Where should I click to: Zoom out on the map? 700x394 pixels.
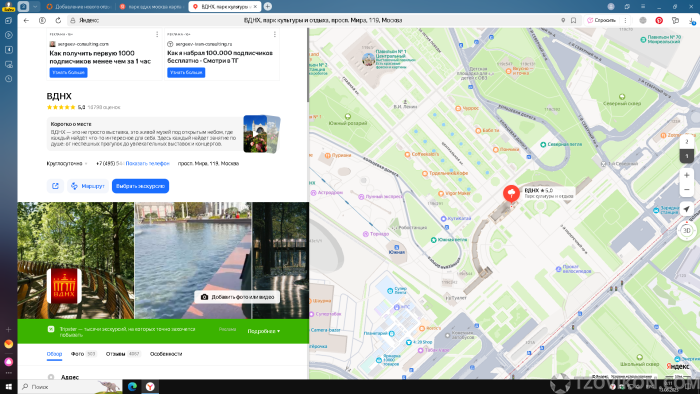click(x=687, y=190)
